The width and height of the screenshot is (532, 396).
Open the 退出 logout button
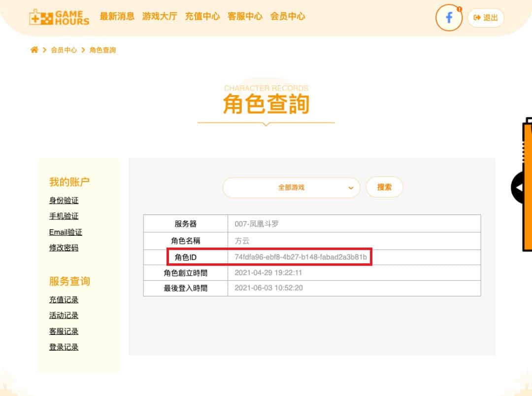click(x=486, y=18)
